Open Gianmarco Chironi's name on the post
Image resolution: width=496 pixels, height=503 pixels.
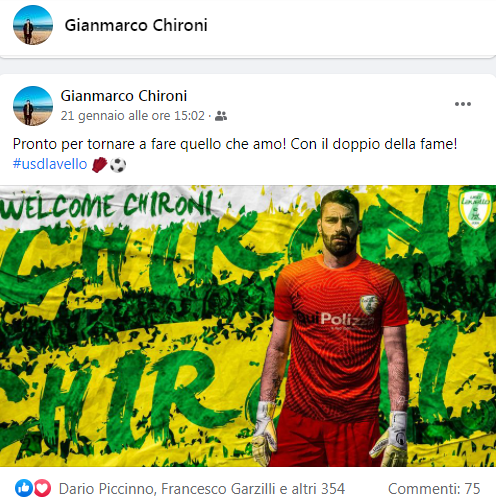point(124,96)
